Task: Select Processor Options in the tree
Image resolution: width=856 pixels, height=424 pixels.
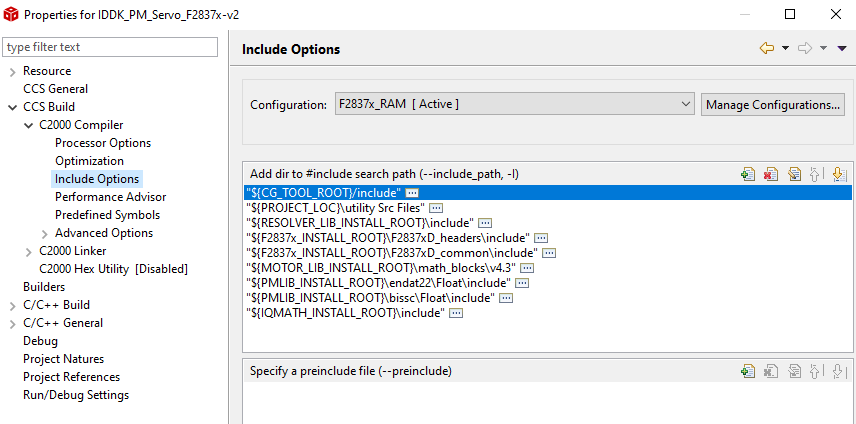Action: click(x=103, y=143)
